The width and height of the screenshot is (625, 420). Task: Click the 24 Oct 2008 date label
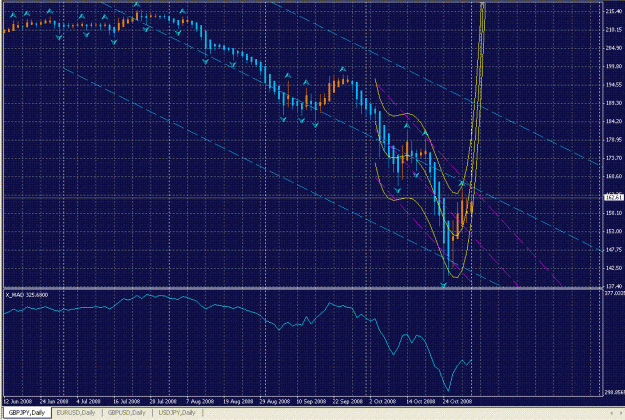click(457, 401)
